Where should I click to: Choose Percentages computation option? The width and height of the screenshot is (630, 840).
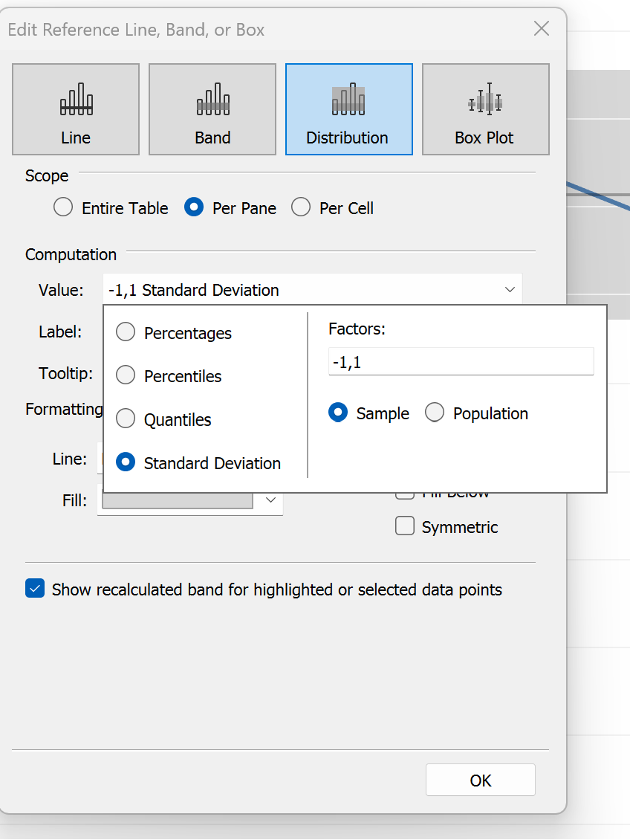coord(126,333)
